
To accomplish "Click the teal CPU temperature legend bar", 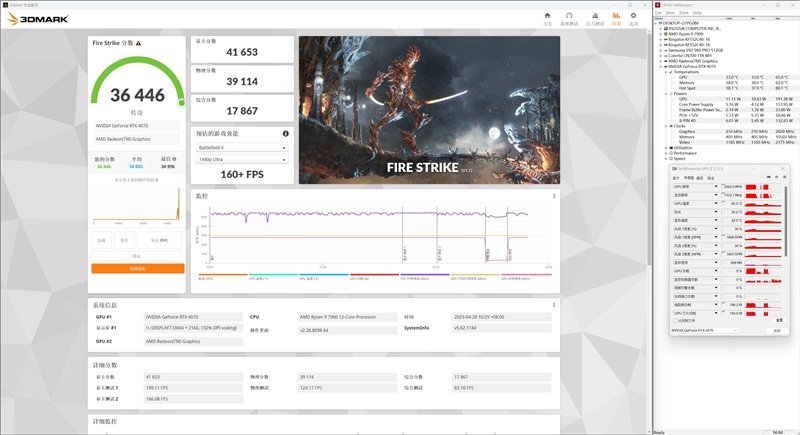I will (x=273, y=275).
